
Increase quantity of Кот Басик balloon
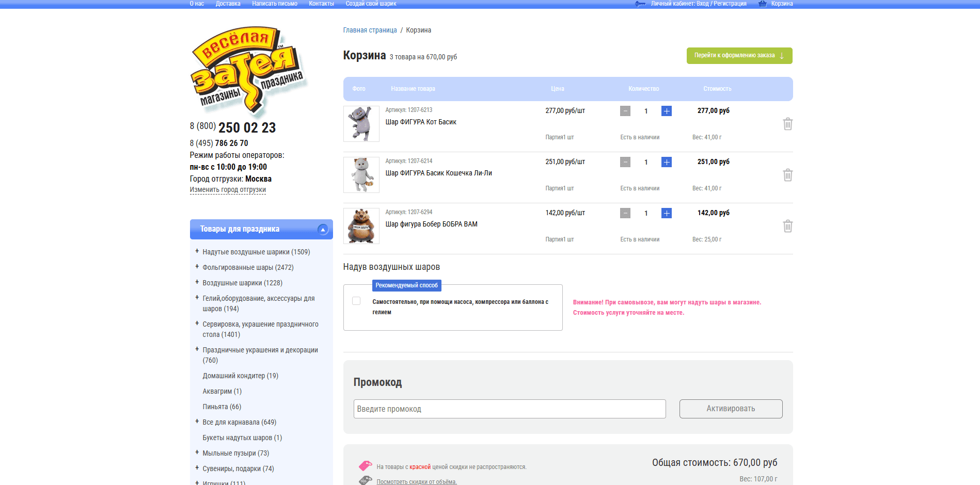[x=666, y=111]
